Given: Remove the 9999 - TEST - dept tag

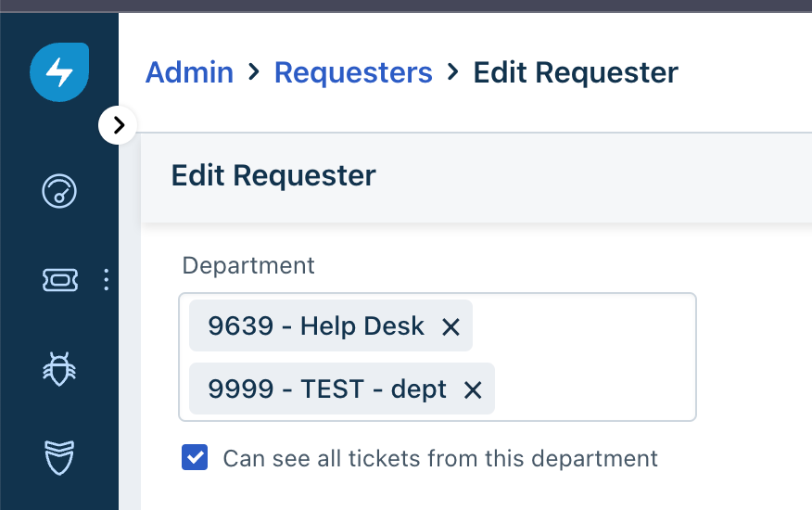Looking at the screenshot, I should tap(473, 389).
